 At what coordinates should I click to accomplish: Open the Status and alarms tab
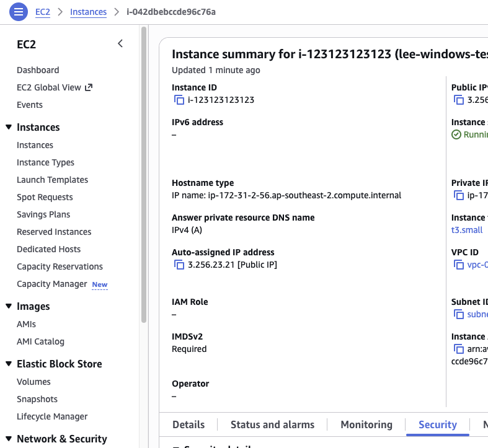[272, 424]
